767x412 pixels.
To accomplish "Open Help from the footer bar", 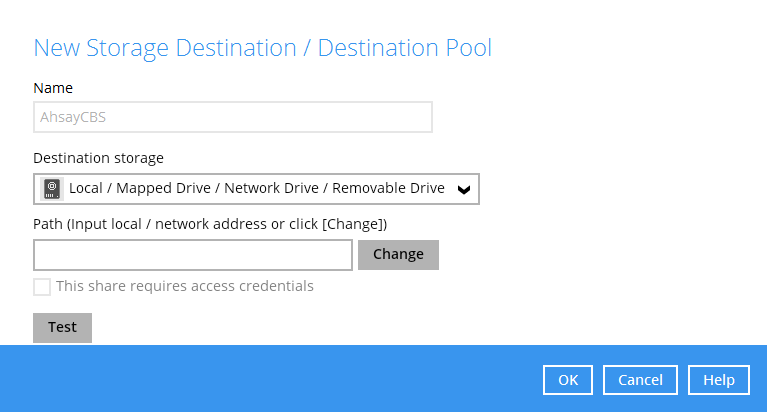I will point(719,380).
